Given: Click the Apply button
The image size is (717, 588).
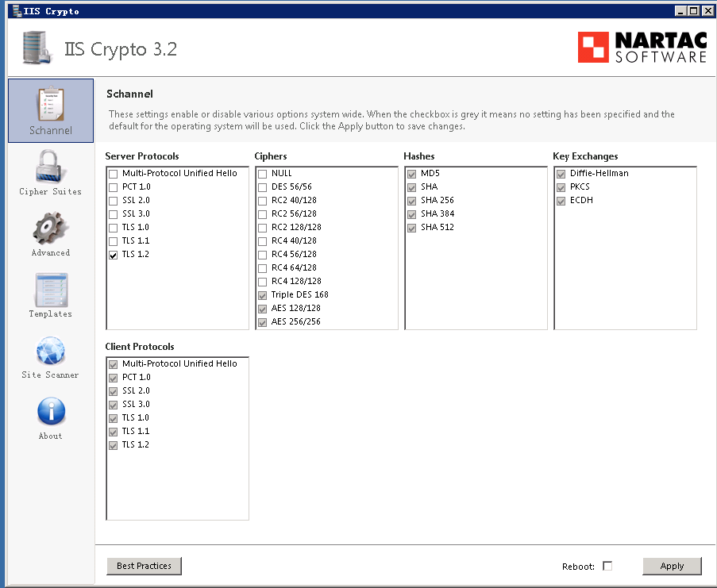Looking at the screenshot, I should coord(672,566).
